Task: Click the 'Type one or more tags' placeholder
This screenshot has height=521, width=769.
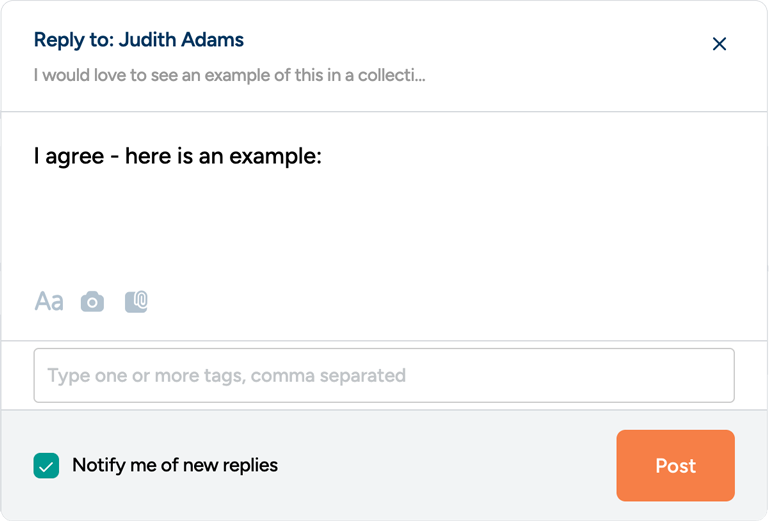Action: pos(227,376)
